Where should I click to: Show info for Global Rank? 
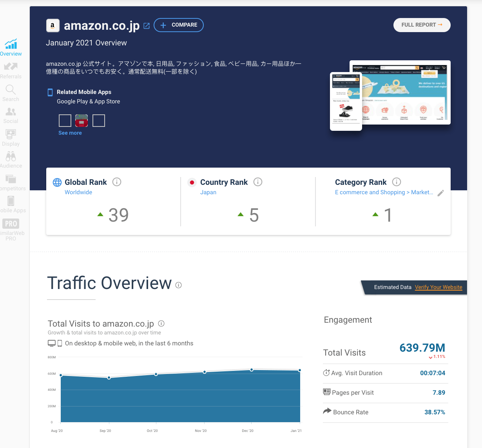(x=117, y=182)
